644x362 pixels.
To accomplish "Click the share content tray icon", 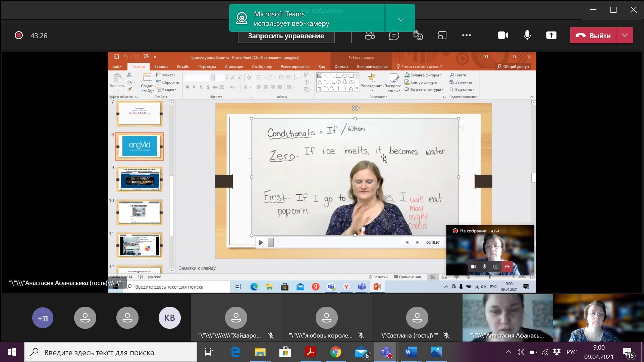I will (551, 36).
